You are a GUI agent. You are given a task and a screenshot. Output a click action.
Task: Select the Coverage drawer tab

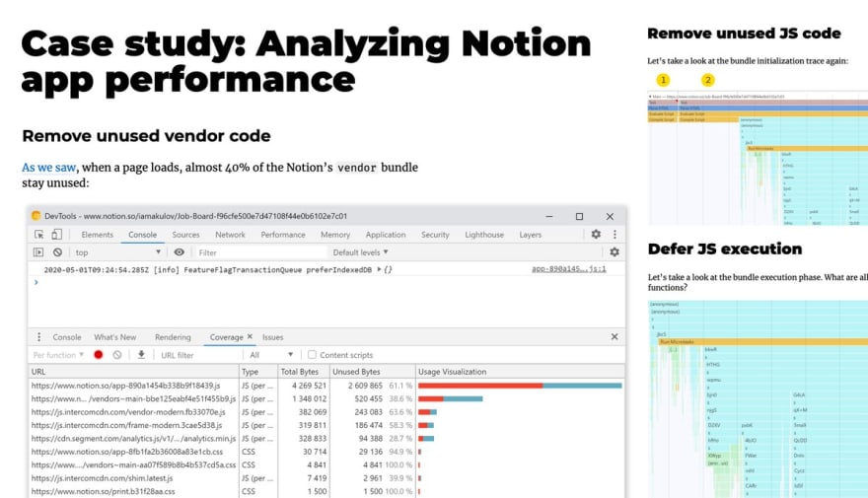coord(226,337)
